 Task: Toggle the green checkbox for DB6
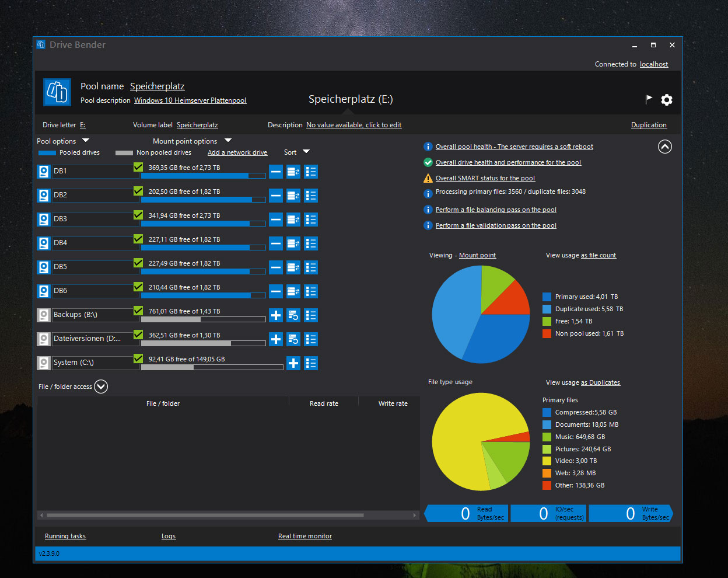pyautogui.click(x=138, y=287)
